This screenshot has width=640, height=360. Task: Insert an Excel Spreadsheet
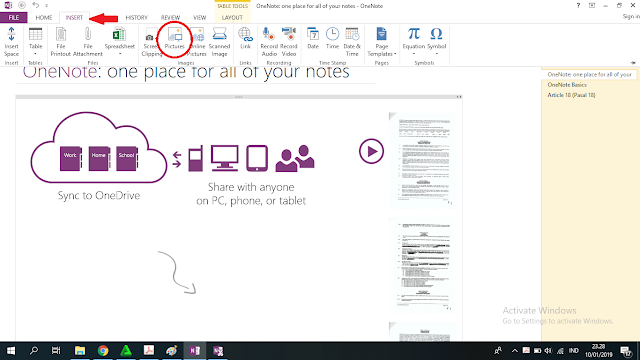pos(120,42)
